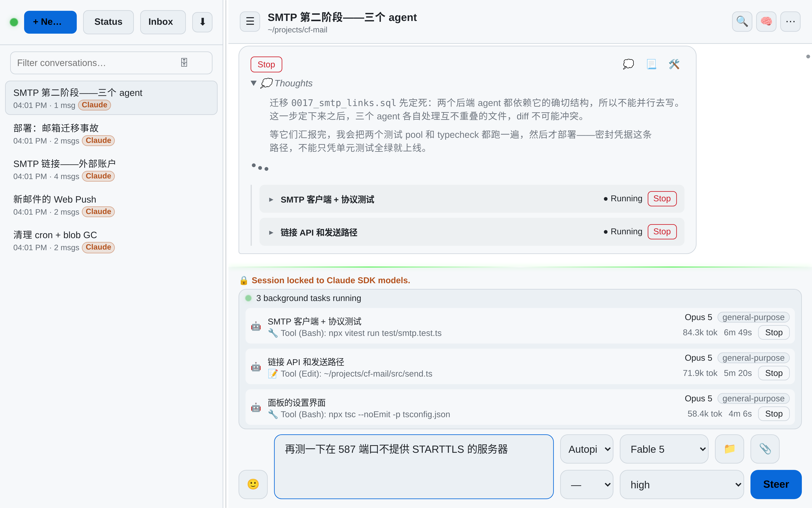Open the three-dot more options menu
The height and width of the screenshot is (508, 812).
[x=790, y=22]
